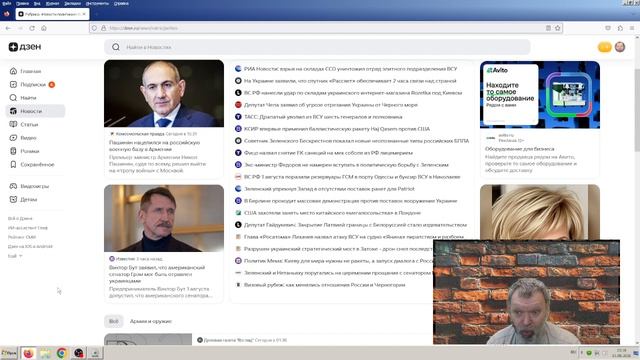Reload the page with refresh icon

32,28
